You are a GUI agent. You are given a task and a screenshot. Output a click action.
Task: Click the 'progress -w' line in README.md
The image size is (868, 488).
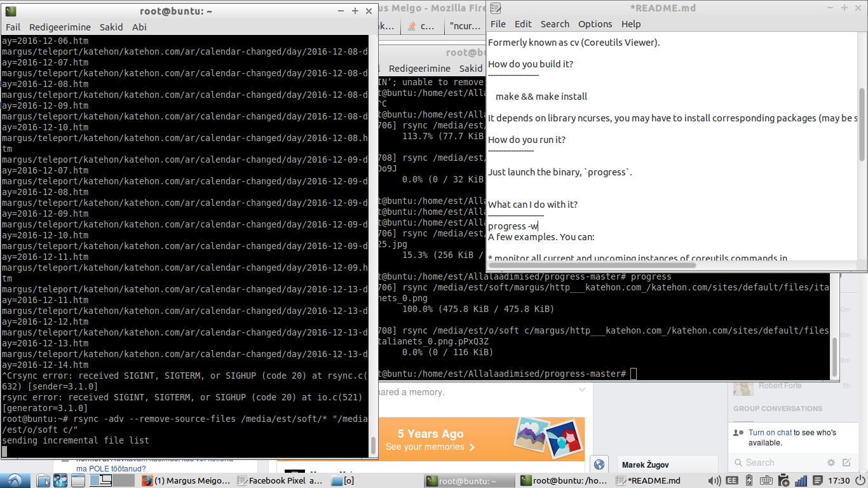tap(513, 226)
